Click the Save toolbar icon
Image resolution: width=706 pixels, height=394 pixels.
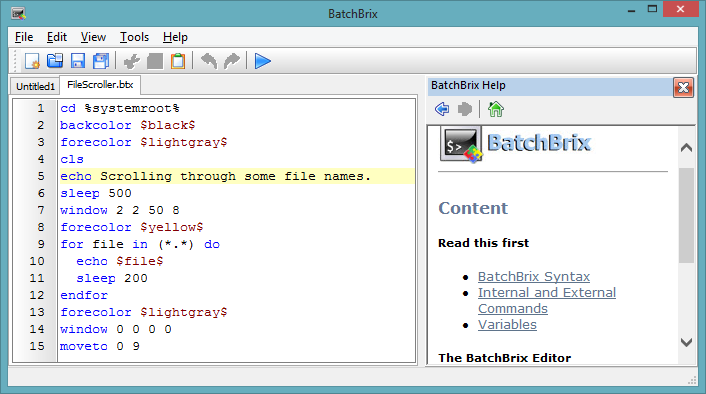pyautogui.click(x=78, y=61)
